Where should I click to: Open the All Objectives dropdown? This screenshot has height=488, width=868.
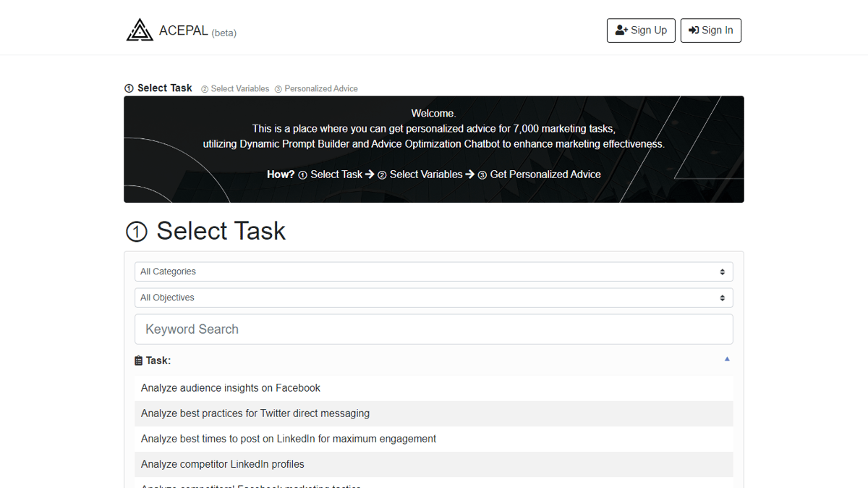coord(434,298)
